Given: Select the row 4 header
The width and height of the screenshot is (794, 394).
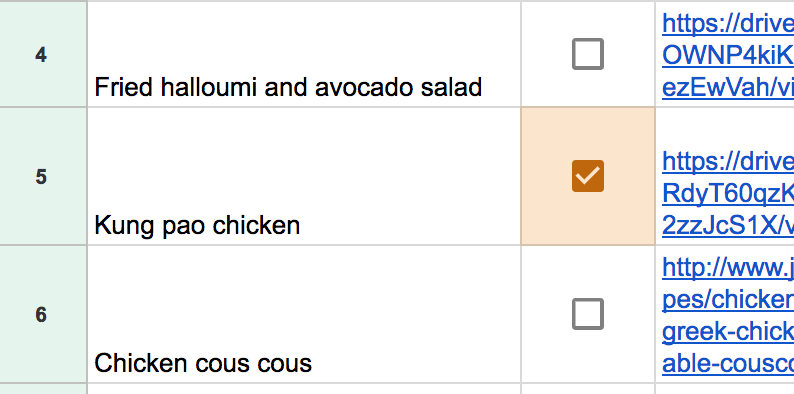Looking at the screenshot, I should (x=43, y=54).
